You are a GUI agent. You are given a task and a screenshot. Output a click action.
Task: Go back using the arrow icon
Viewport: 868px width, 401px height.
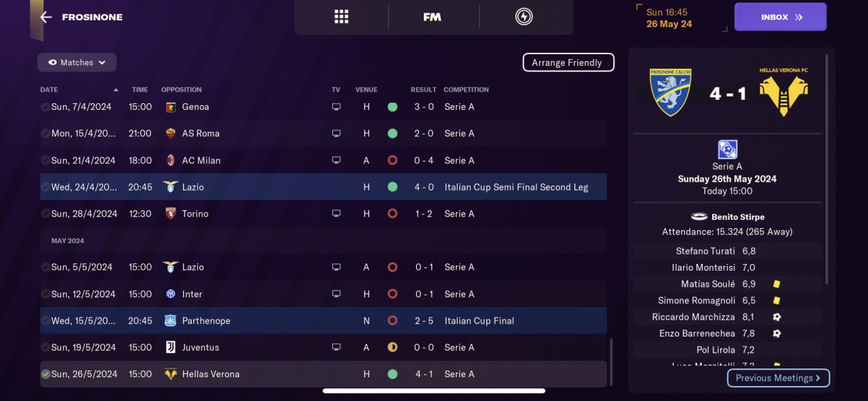coord(46,17)
